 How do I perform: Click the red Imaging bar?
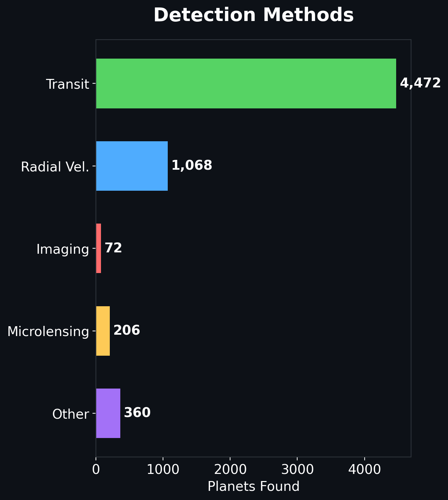coord(99,248)
